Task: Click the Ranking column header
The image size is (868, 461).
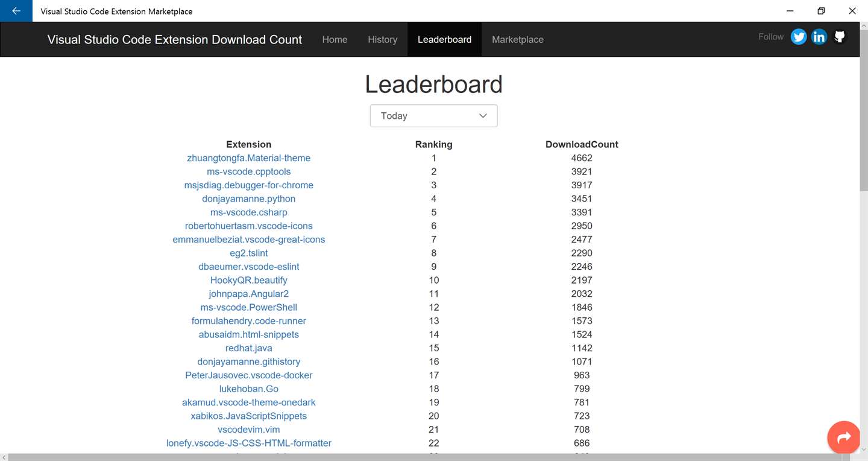Action: pyautogui.click(x=434, y=144)
